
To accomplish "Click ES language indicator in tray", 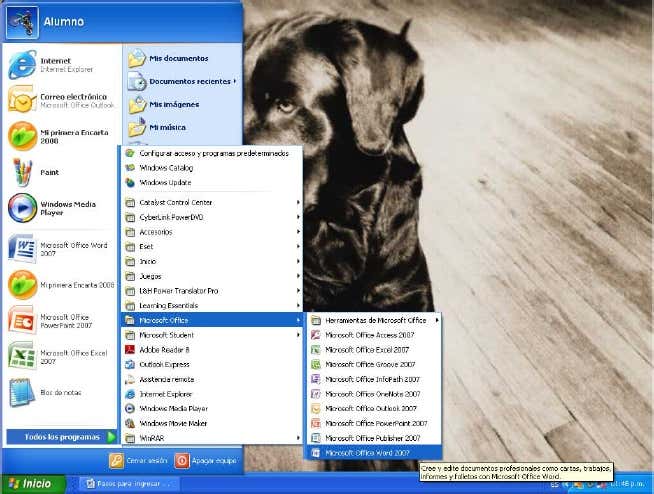I will click(554, 484).
